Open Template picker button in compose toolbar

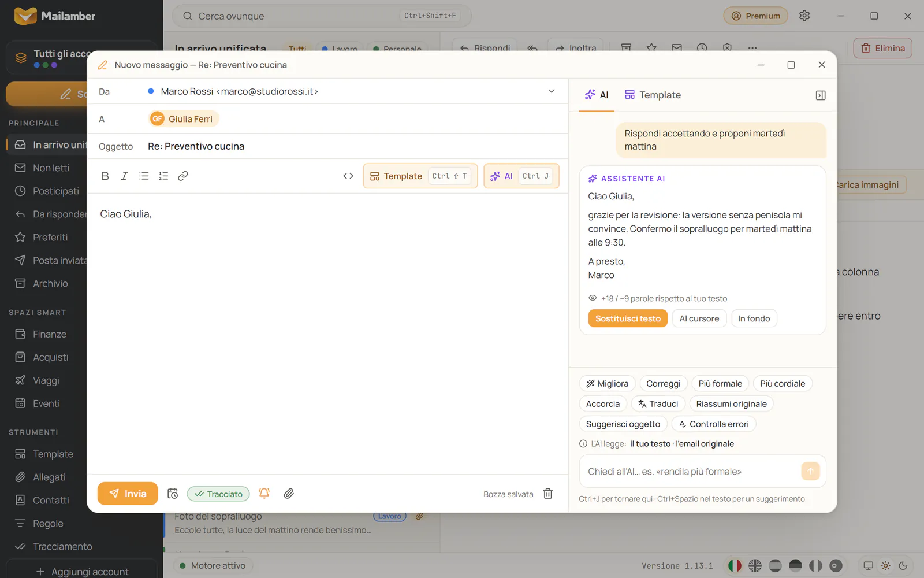tap(420, 176)
